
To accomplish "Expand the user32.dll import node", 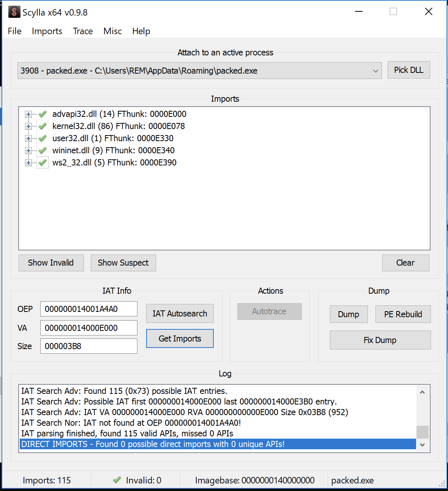I will [x=28, y=138].
